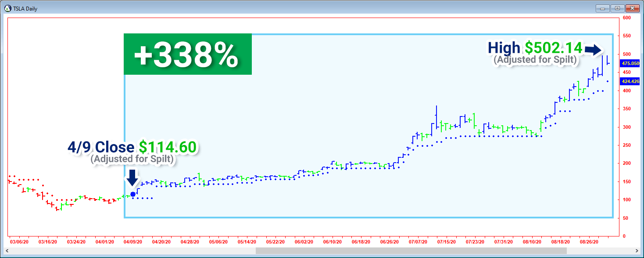Toggle the maximize window control
Image resolution: width=644 pixels, height=258 pixels.
coord(618,7)
